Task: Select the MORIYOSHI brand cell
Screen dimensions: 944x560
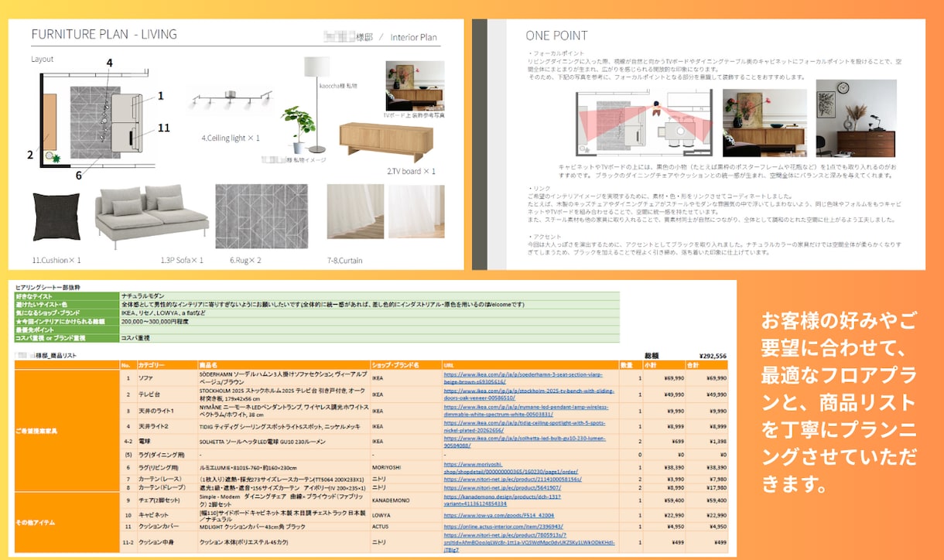Action: coord(406,467)
